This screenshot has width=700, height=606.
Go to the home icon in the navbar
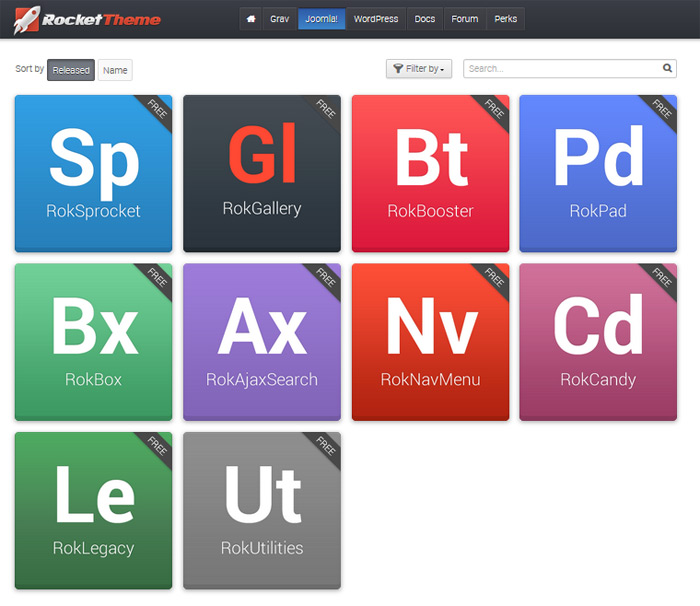tap(251, 19)
